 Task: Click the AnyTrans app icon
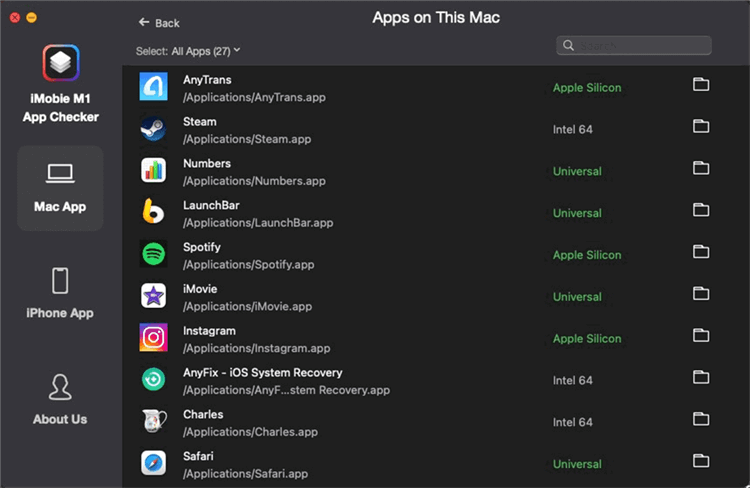[154, 87]
